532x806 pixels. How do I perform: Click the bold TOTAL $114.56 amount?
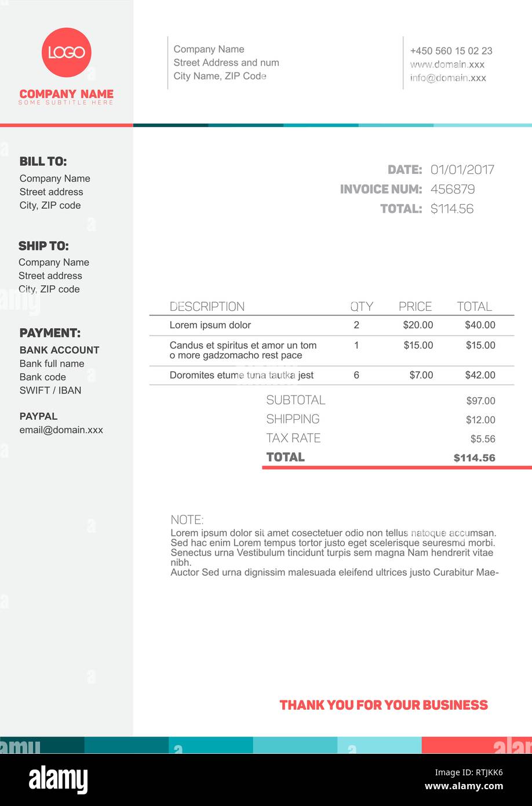(x=475, y=458)
